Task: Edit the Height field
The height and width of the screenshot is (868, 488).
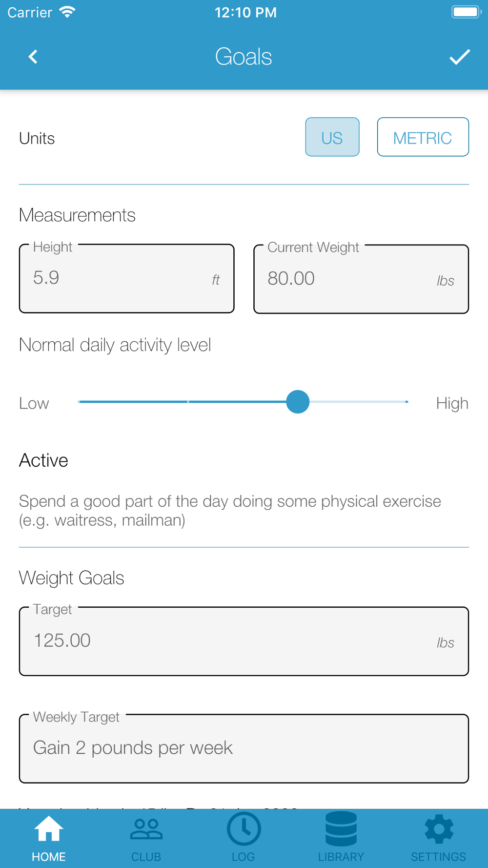Action: click(x=127, y=278)
